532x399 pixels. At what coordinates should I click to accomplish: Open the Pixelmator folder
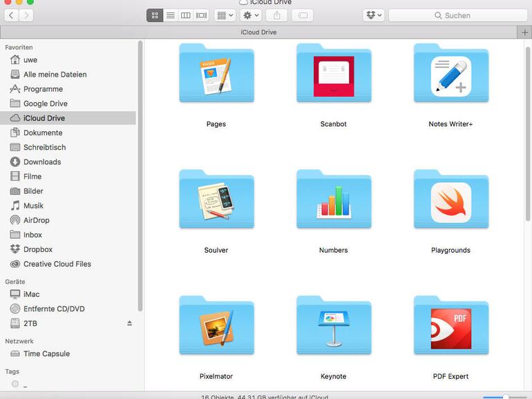(x=216, y=327)
